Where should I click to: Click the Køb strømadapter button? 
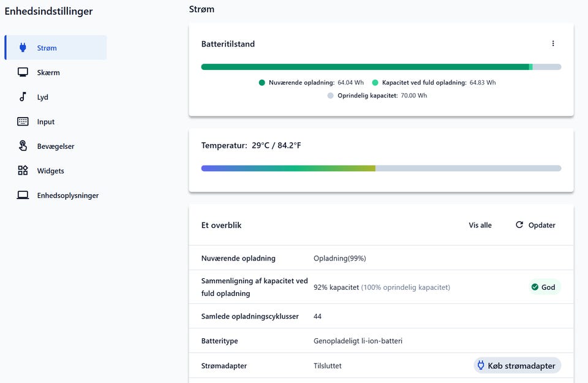click(518, 366)
